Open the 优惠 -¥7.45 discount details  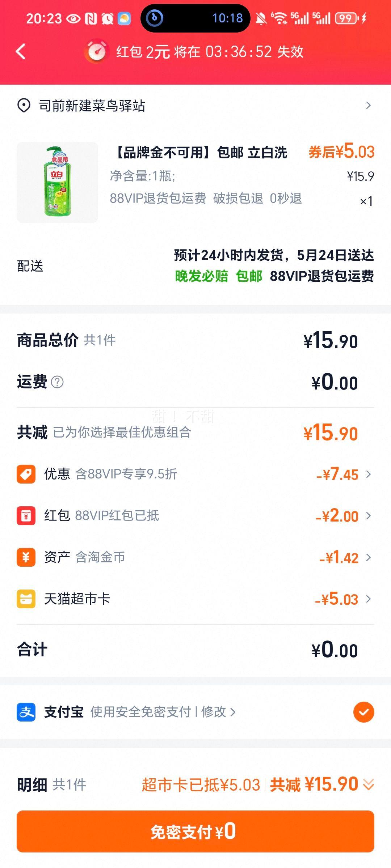(195, 474)
